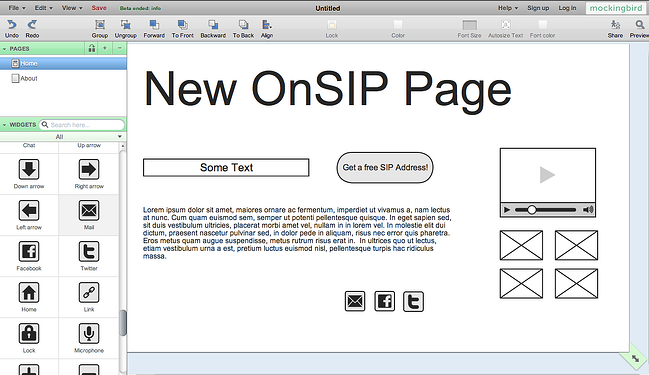Image resolution: width=649 pixels, height=375 pixels.
Task: Remove page with minus button
Action: coord(119,48)
